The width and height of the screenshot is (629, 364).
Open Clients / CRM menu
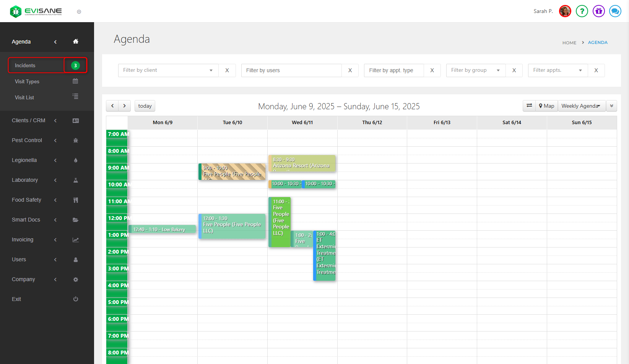(x=29, y=120)
